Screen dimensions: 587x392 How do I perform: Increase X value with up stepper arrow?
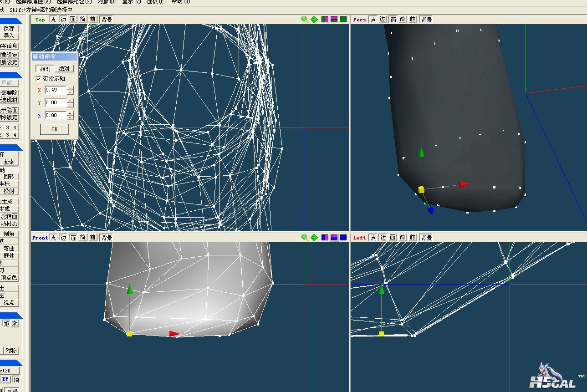70,88
